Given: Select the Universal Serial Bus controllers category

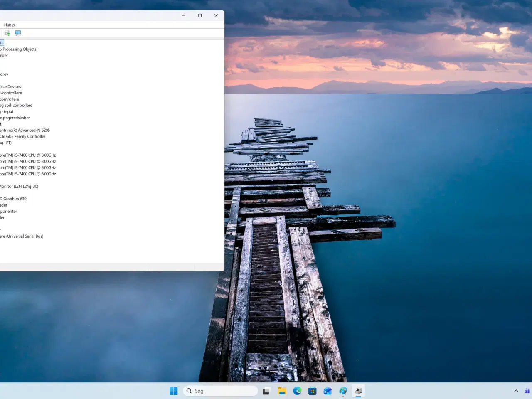Looking at the screenshot, I should click(x=22, y=236).
